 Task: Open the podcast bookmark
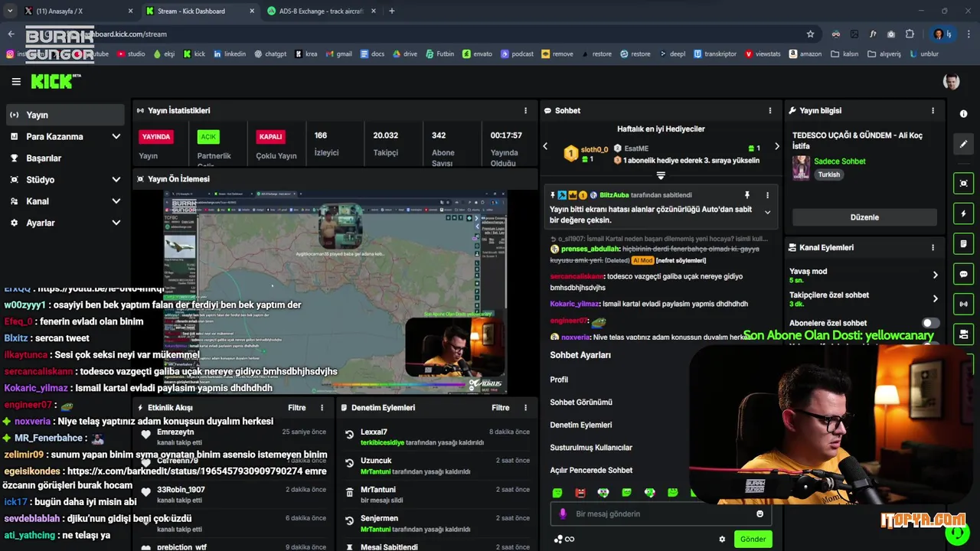[517, 54]
